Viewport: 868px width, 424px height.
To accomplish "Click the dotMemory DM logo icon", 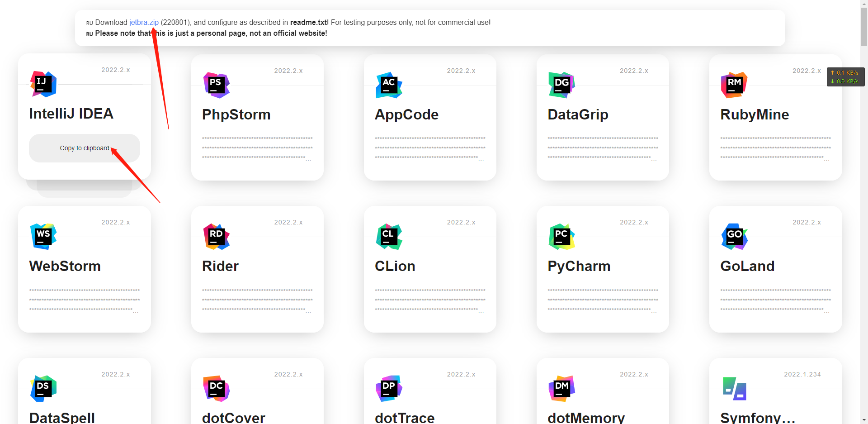I will 562,389.
